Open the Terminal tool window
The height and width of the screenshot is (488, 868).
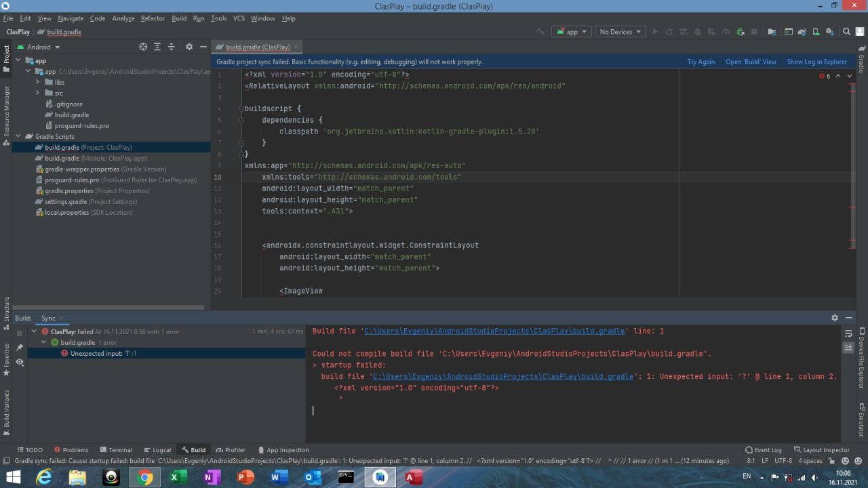116,450
